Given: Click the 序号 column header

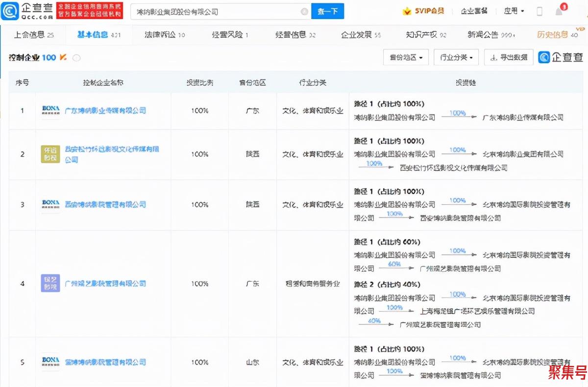Looking at the screenshot, I should pos(22,83).
